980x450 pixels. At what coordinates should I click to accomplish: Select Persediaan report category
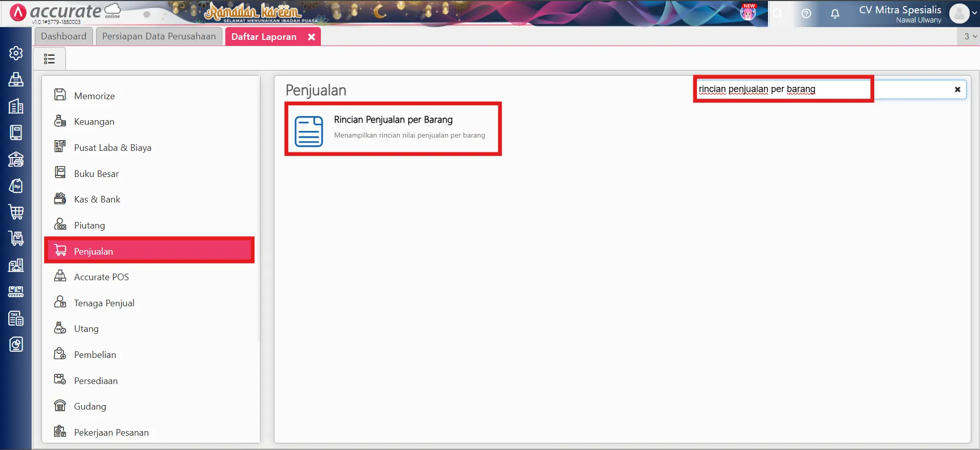click(96, 381)
